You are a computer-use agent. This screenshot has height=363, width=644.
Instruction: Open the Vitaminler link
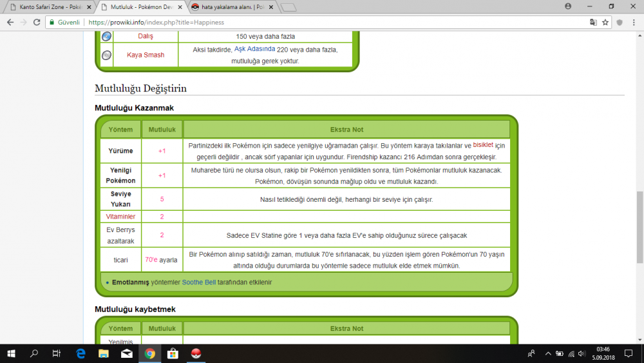click(120, 217)
